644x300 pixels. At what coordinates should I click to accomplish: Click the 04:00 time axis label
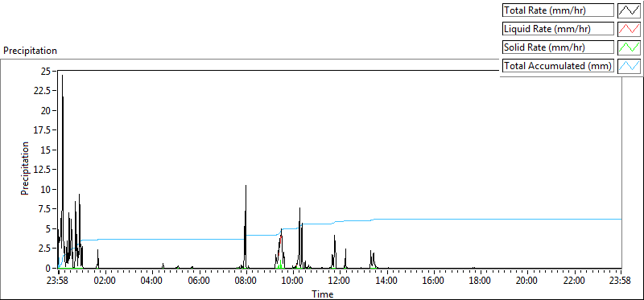[152, 282]
